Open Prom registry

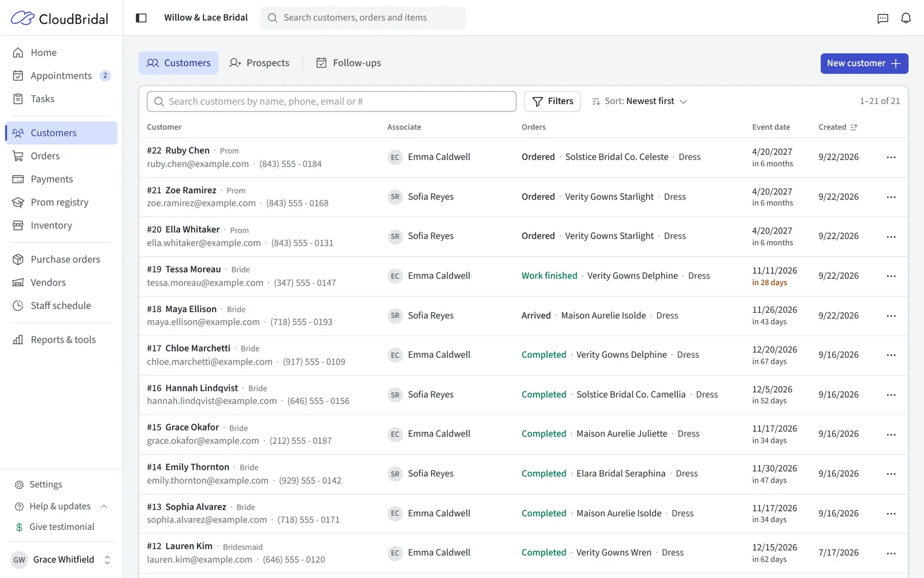click(61, 202)
